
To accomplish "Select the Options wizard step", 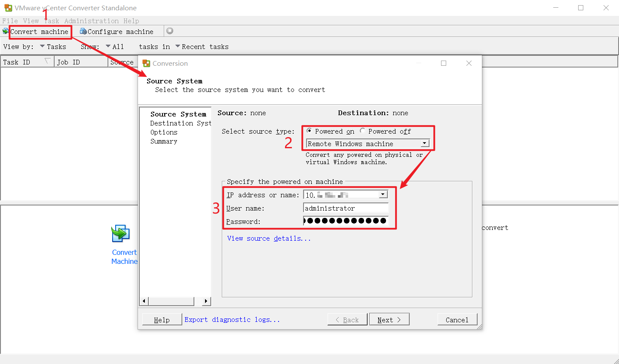I will coord(164,132).
